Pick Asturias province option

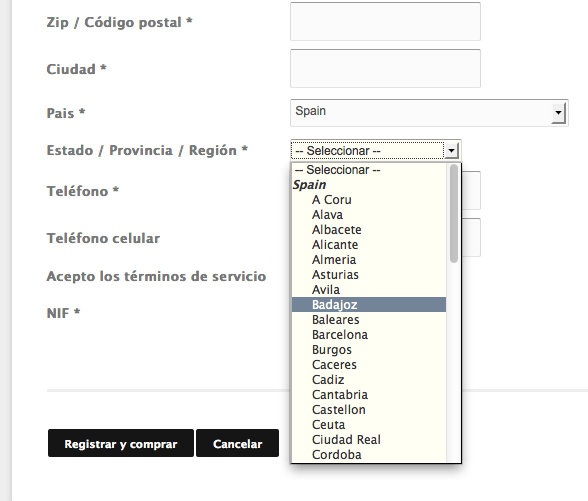tap(369, 274)
